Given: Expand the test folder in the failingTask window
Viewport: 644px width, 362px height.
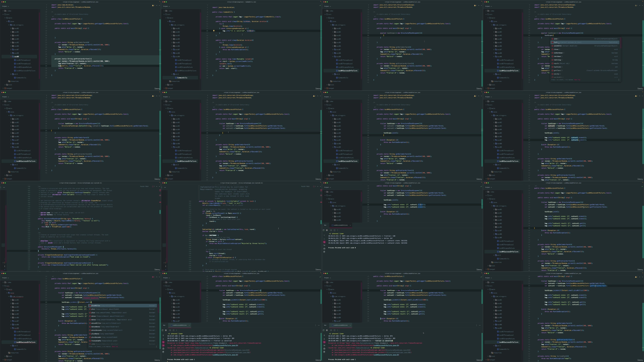Looking at the screenshot, I should (488, 356).
